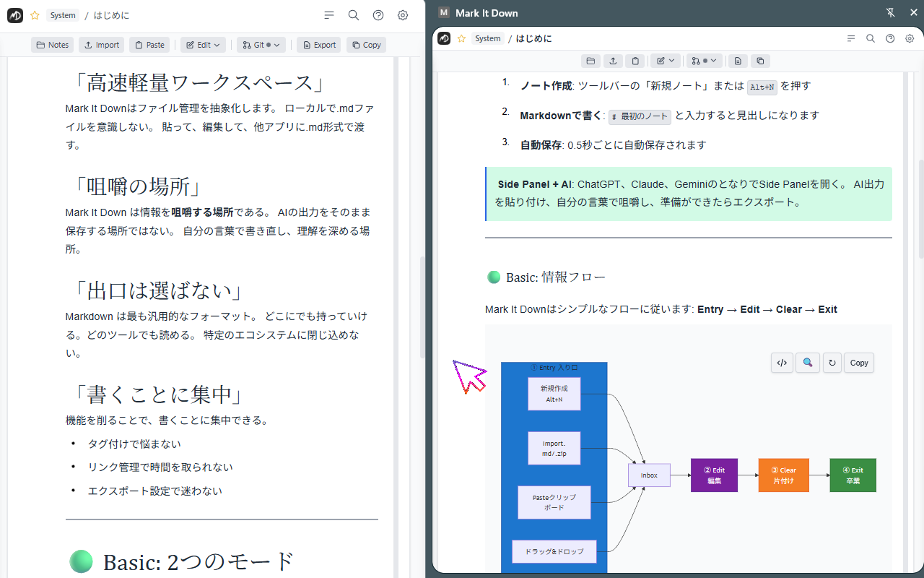The width and height of the screenshot is (924, 578).
Task: Open the Notes folder icon in the side panel toolbar
Action: (x=592, y=61)
